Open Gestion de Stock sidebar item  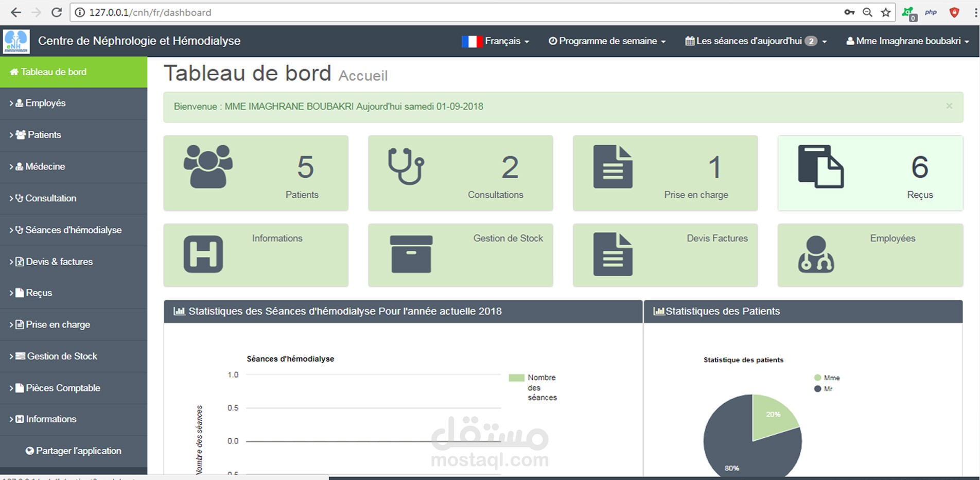74,356
